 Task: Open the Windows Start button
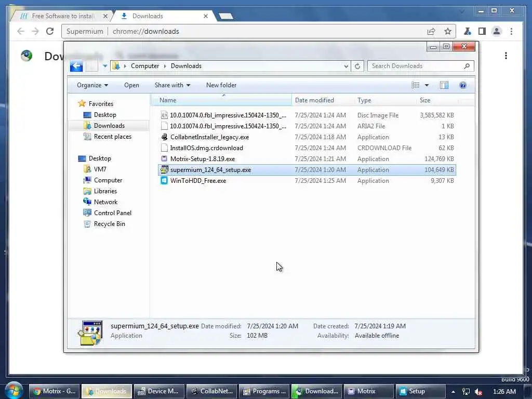point(14,391)
